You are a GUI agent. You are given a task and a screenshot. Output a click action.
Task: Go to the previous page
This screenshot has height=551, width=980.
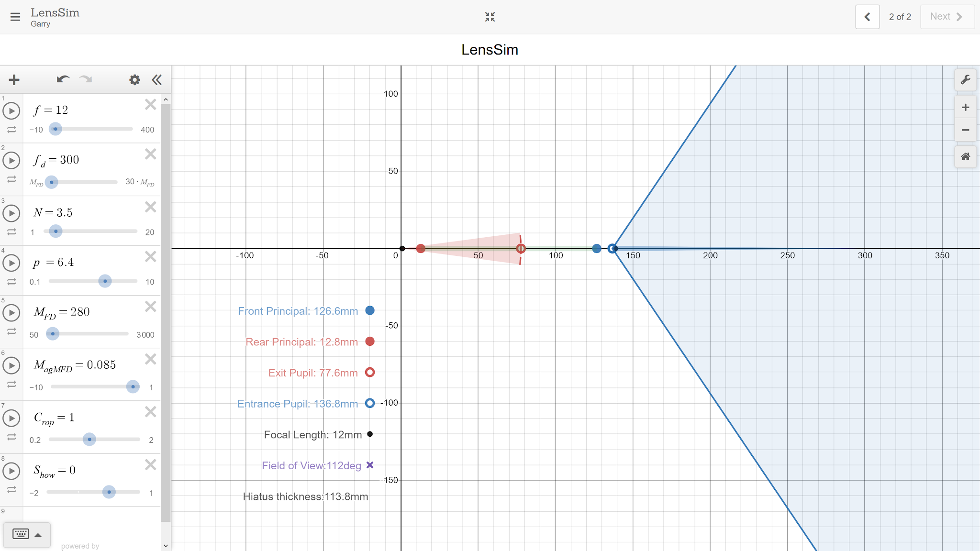click(x=867, y=17)
